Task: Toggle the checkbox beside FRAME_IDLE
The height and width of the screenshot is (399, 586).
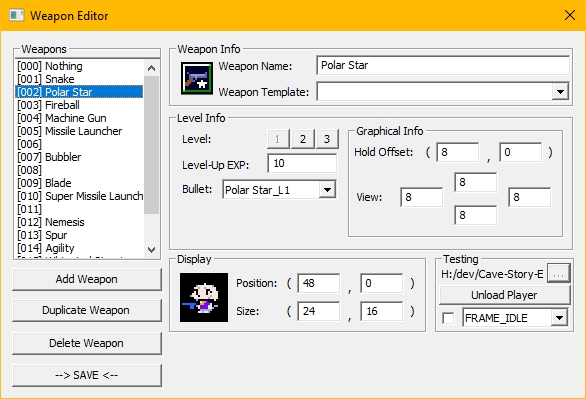Action: pyautogui.click(x=448, y=318)
